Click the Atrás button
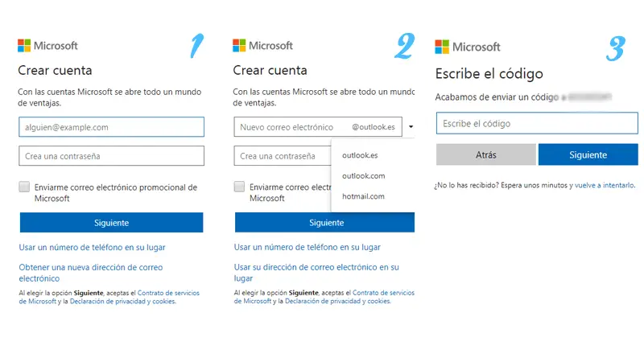The image size is (644, 362). point(485,154)
